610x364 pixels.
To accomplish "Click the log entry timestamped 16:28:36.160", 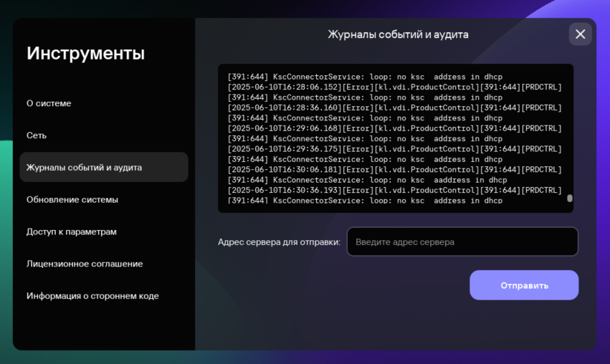I will point(394,108).
